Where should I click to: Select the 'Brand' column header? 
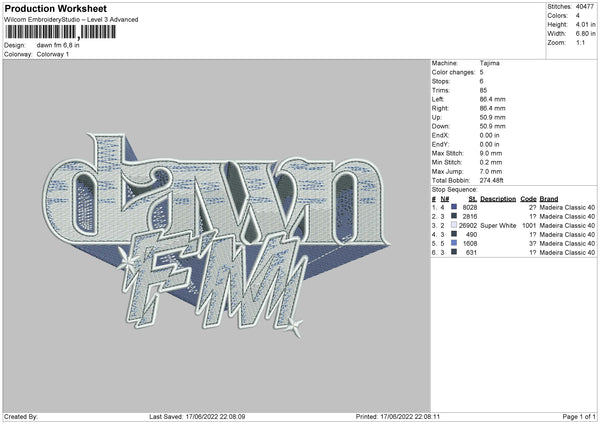(x=549, y=199)
